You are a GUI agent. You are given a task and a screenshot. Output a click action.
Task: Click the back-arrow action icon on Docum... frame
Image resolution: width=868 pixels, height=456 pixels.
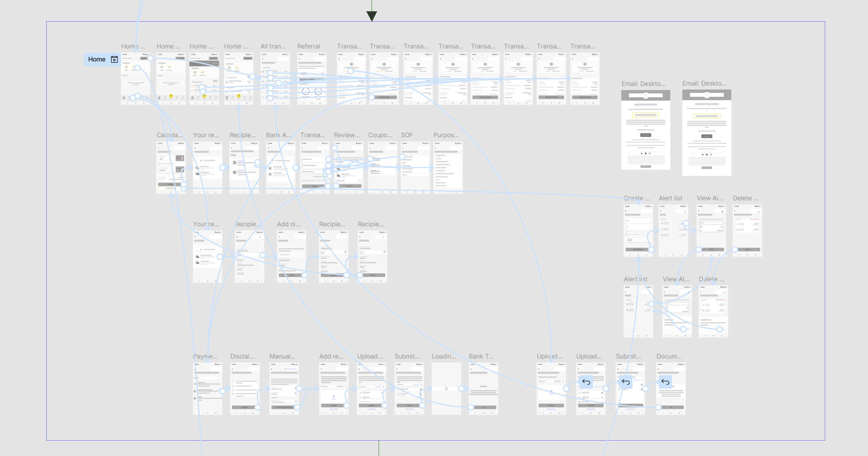(665, 382)
